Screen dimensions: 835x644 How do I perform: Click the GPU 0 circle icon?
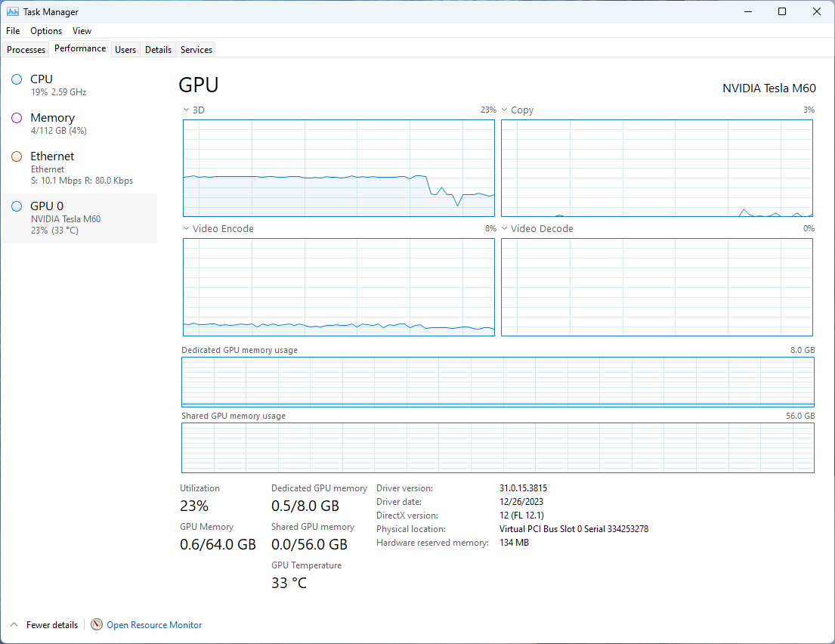(x=17, y=206)
